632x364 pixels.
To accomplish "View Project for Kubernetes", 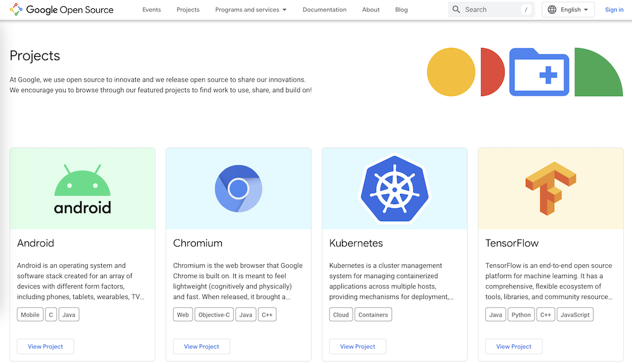I will 358,346.
